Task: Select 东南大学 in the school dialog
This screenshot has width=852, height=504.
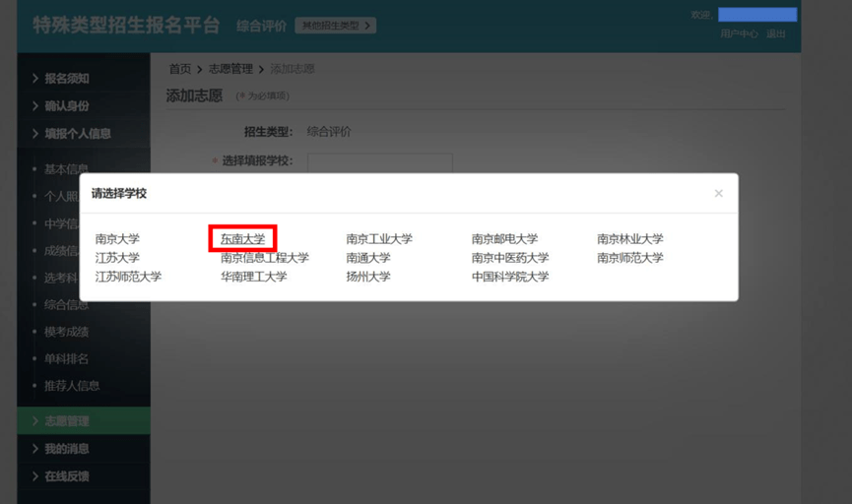Action: coord(243,239)
